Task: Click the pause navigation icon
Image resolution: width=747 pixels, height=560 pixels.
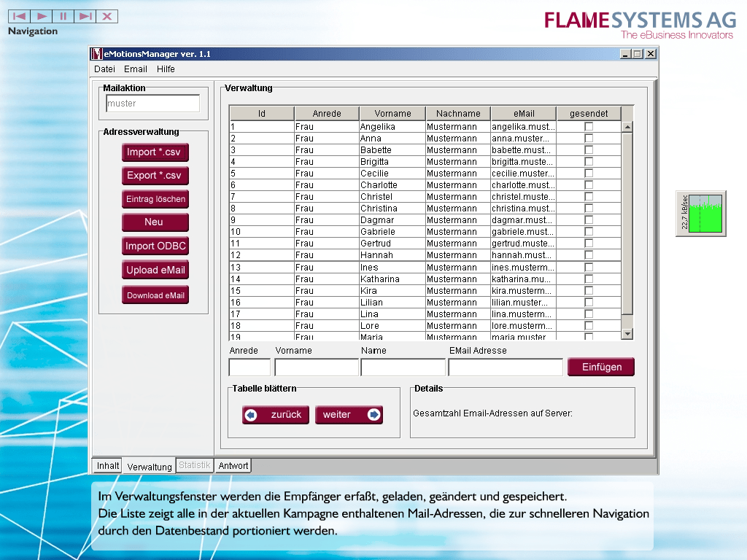Action: (x=63, y=16)
